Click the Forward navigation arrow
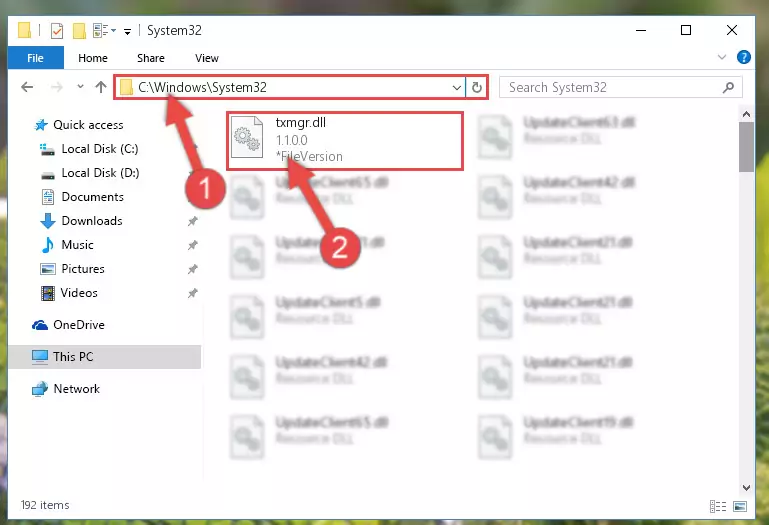Image resolution: width=769 pixels, height=525 pixels. click(x=57, y=87)
